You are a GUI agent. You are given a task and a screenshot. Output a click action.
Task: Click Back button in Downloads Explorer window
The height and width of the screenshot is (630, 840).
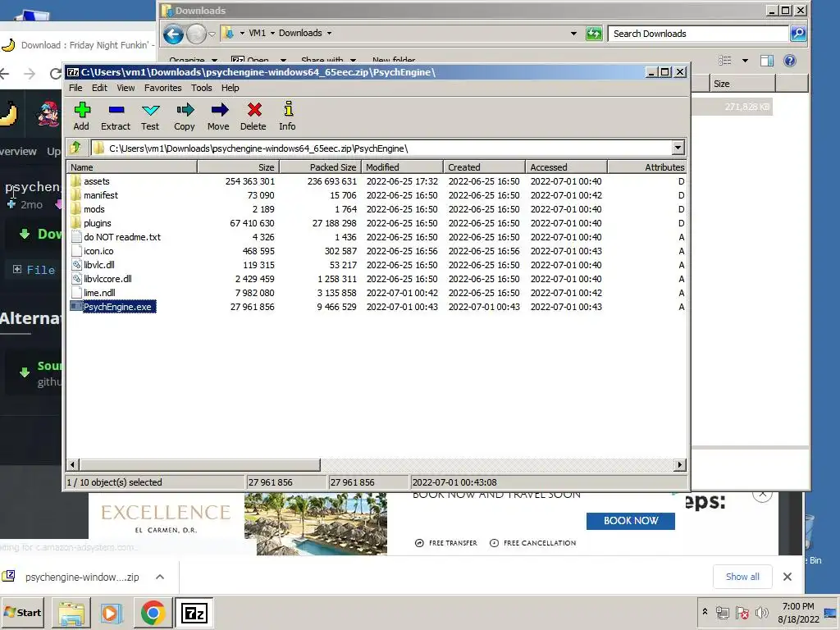click(x=173, y=34)
